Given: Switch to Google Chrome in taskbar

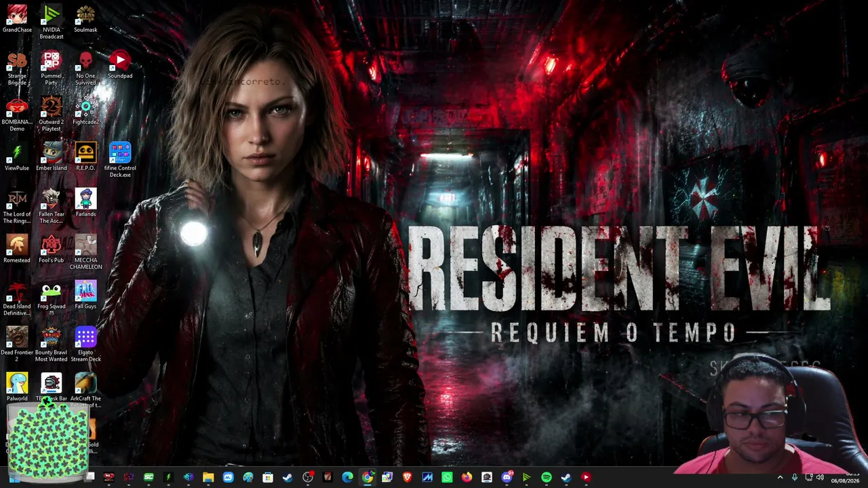Looking at the screenshot, I should point(367,477).
